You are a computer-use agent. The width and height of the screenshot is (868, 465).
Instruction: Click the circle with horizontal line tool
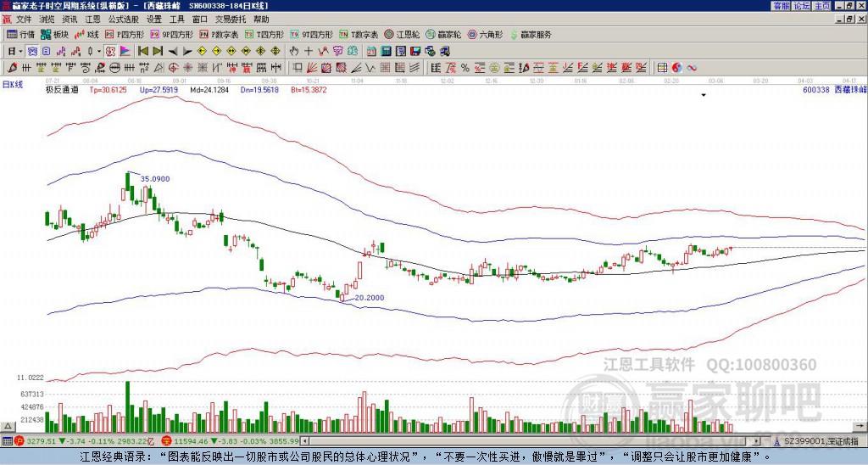[x=114, y=68]
